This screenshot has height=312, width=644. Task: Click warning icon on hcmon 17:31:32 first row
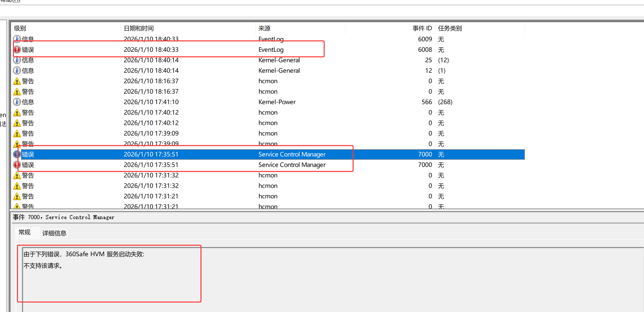17,175
